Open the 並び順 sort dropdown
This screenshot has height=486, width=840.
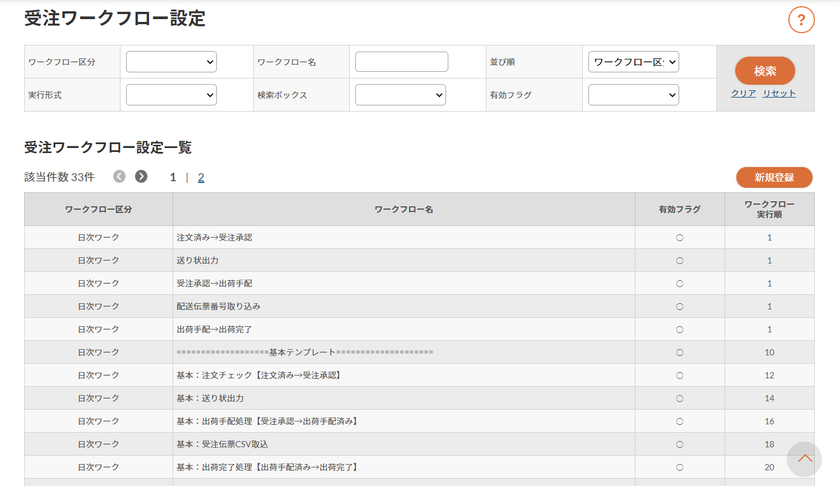click(x=633, y=62)
